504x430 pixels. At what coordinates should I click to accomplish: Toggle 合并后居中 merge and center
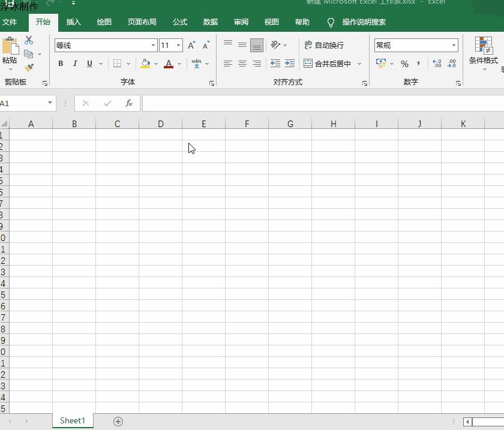327,64
